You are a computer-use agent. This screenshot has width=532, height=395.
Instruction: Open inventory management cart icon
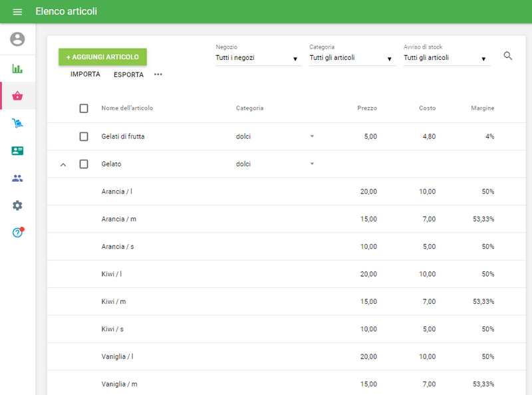tap(17, 123)
